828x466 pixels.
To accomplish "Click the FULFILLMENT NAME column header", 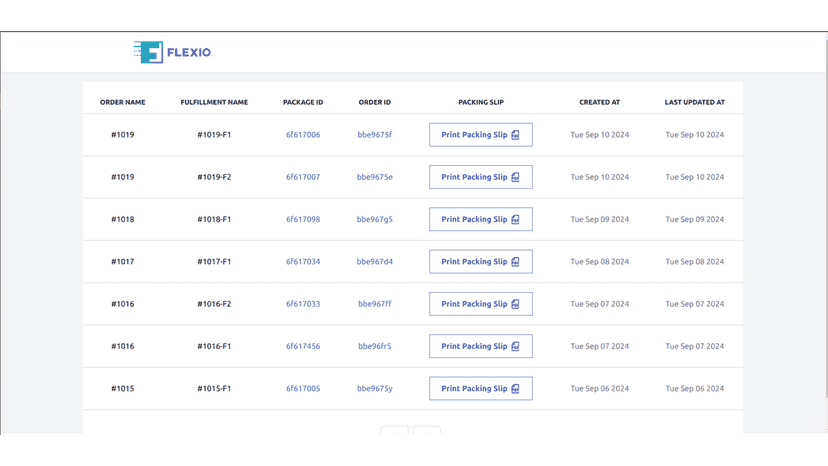I will [214, 102].
